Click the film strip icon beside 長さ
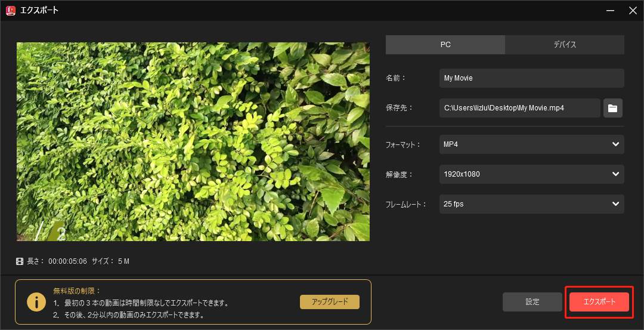The height and width of the screenshot is (330, 644). click(20, 261)
